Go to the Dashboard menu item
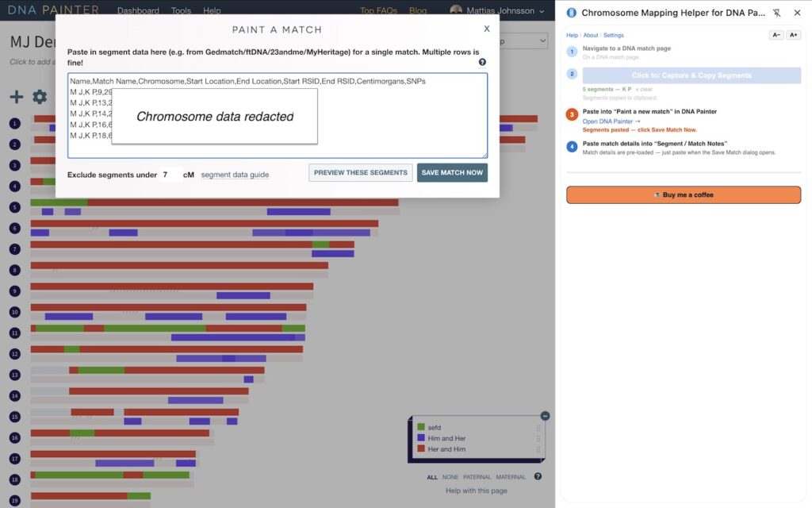 click(138, 11)
